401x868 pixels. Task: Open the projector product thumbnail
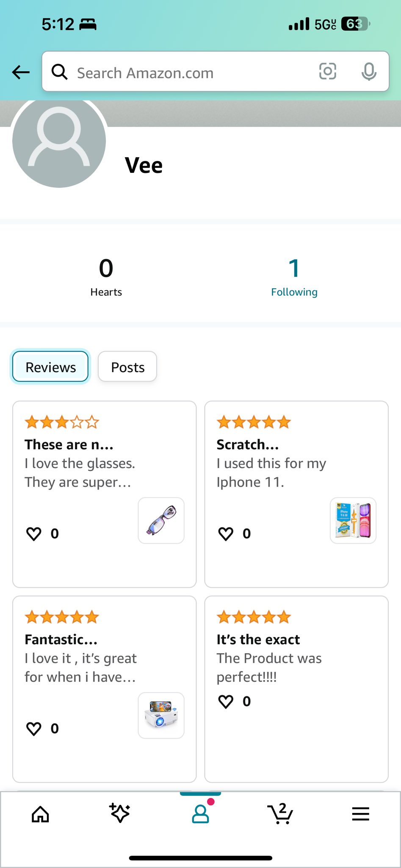[x=161, y=715]
